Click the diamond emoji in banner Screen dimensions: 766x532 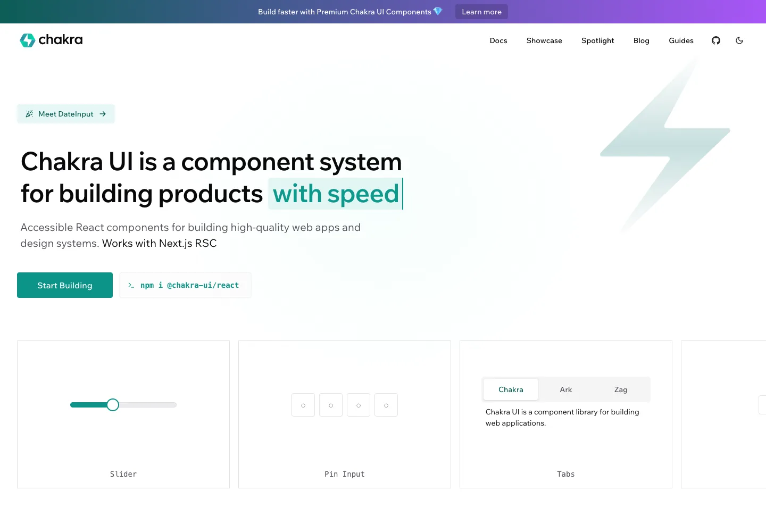coord(438,11)
